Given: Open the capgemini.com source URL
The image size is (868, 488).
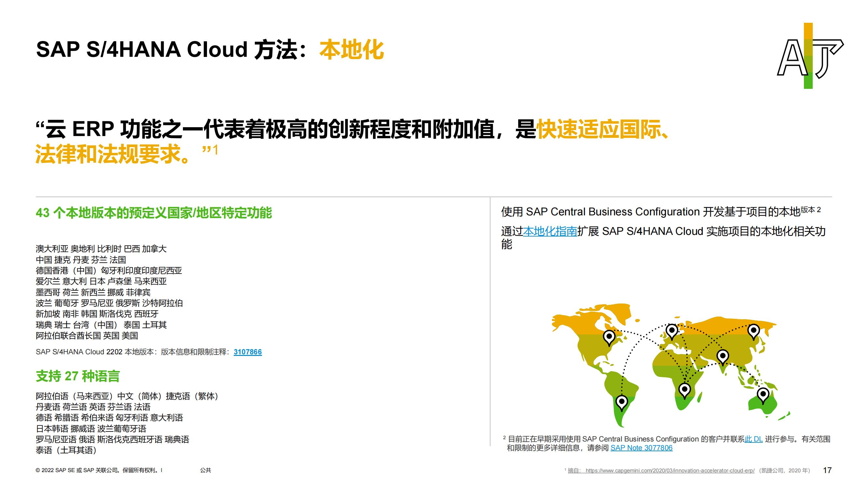Looking at the screenshot, I should pos(670,470).
